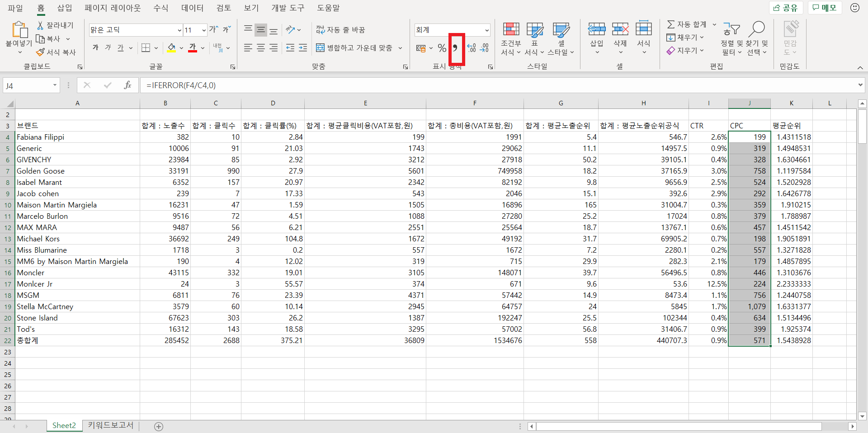868x433 pixels.
Task: Open Cell Styles (셀 스타일)
Action: pos(561,39)
